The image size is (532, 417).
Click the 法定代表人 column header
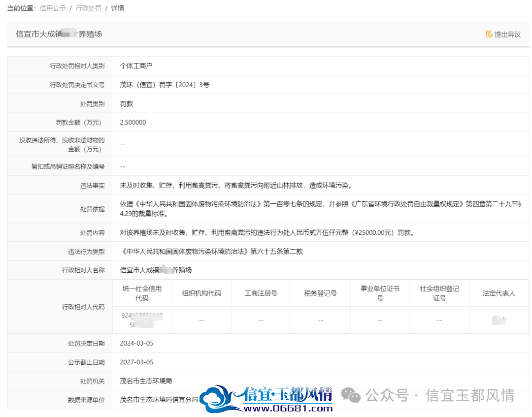point(499,293)
